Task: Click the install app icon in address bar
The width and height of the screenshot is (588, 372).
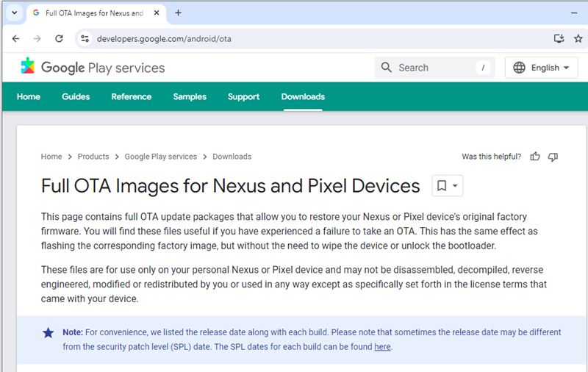Action: [x=559, y=38]
